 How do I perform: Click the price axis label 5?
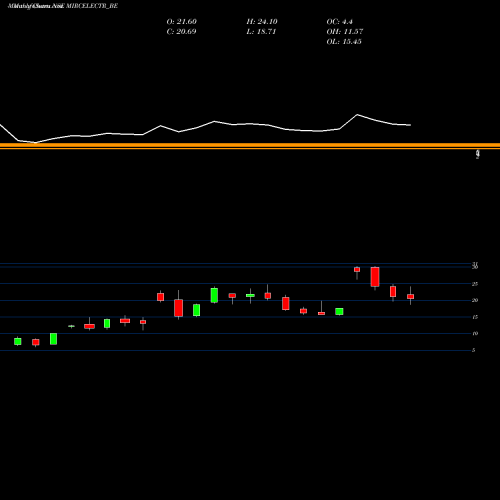click(473, 350)
